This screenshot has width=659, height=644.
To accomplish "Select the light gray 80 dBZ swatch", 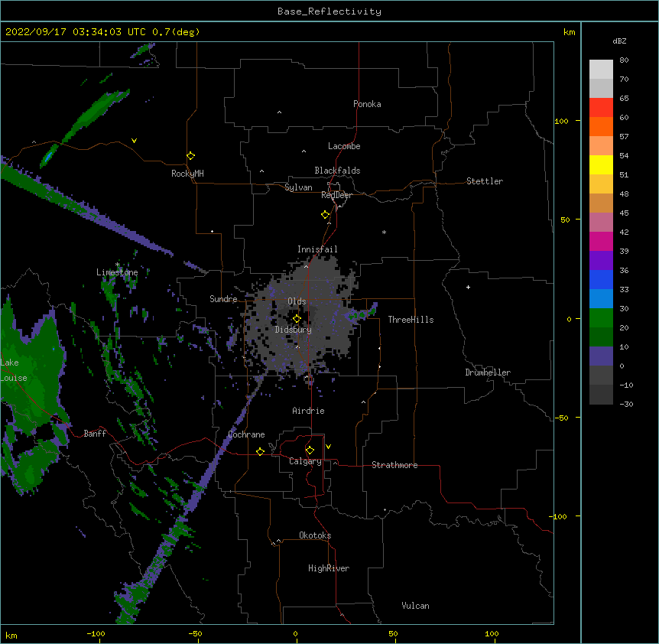I will (x=601, y=69).
